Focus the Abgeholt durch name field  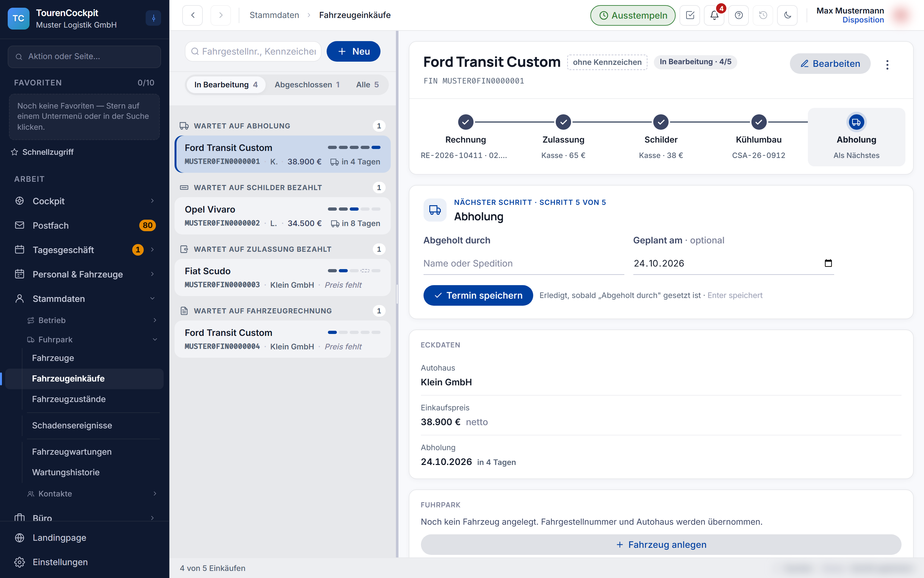(x=524, y=263)
